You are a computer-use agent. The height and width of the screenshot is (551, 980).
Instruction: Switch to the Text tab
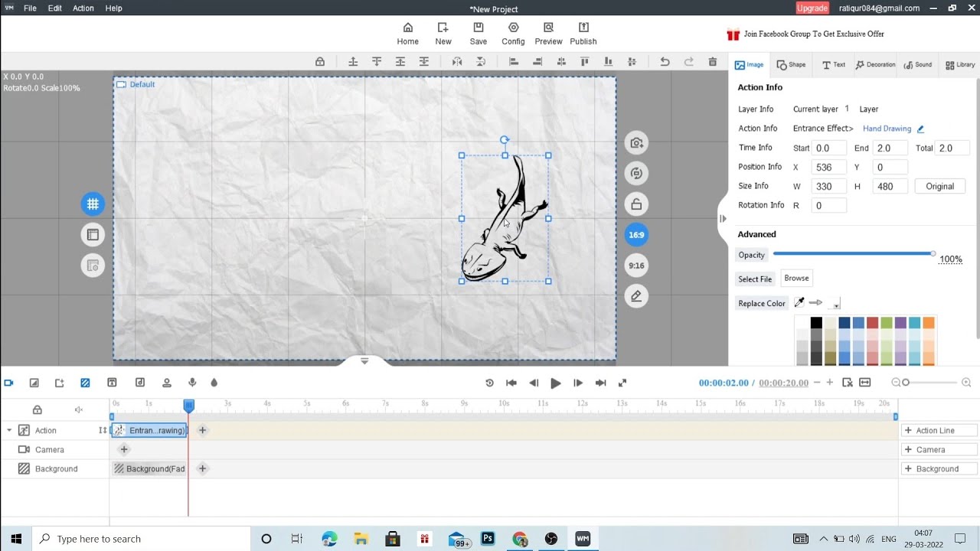833,65
